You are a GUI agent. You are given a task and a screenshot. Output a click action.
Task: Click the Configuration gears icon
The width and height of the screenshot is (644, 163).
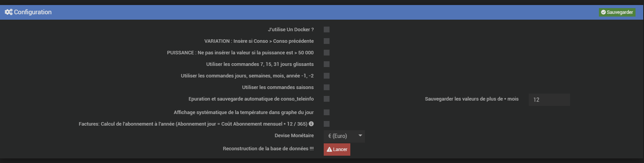point(8,12)
